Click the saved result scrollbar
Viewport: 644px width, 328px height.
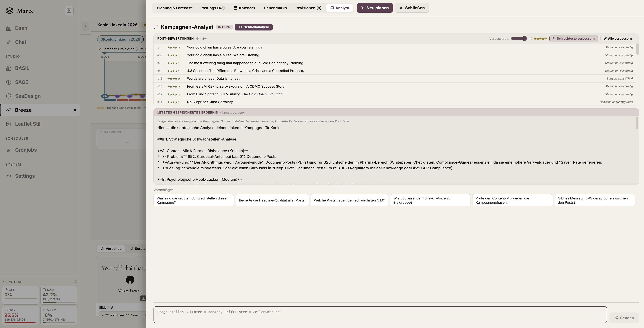pyautogui.click(x=637, y=123)
